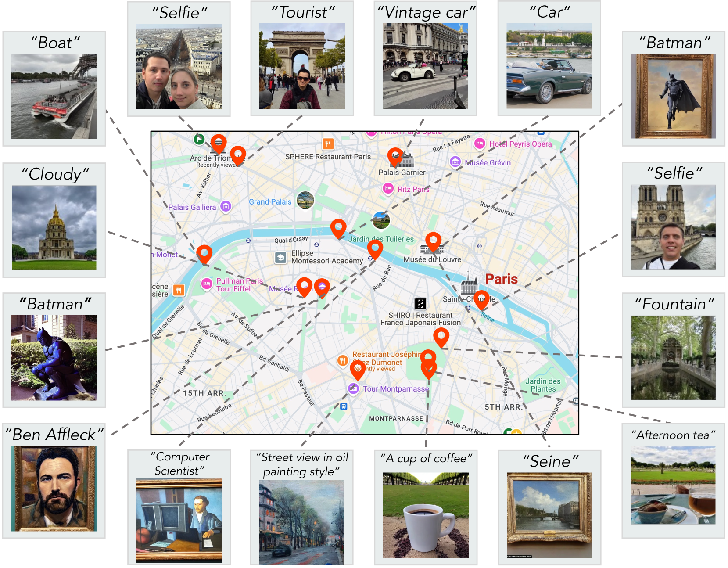Click the "Pullman Paris Tour Eiffel" label

coord(239,285)
